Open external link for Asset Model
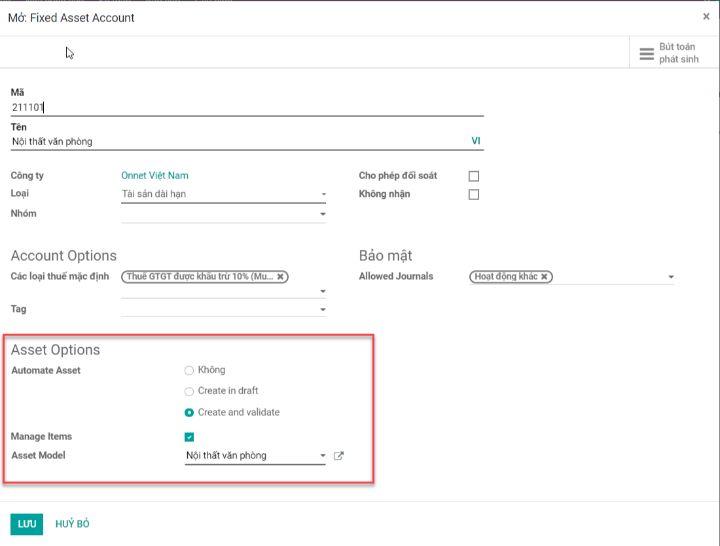The width and height of the screenshot is (720, 546). (x=339, y=456)
